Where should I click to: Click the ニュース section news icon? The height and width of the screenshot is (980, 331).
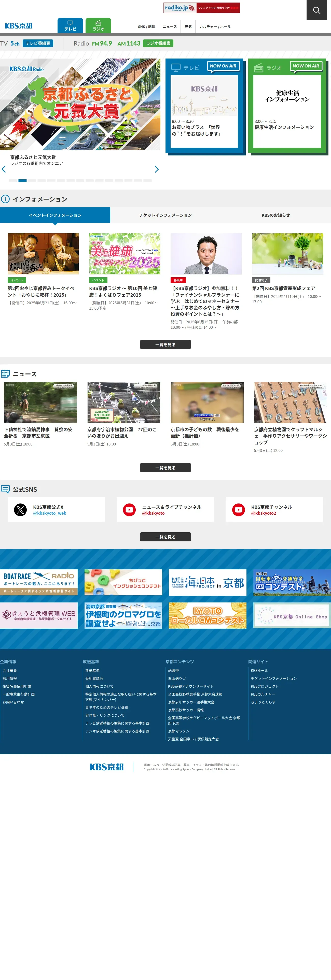(5, 373)
